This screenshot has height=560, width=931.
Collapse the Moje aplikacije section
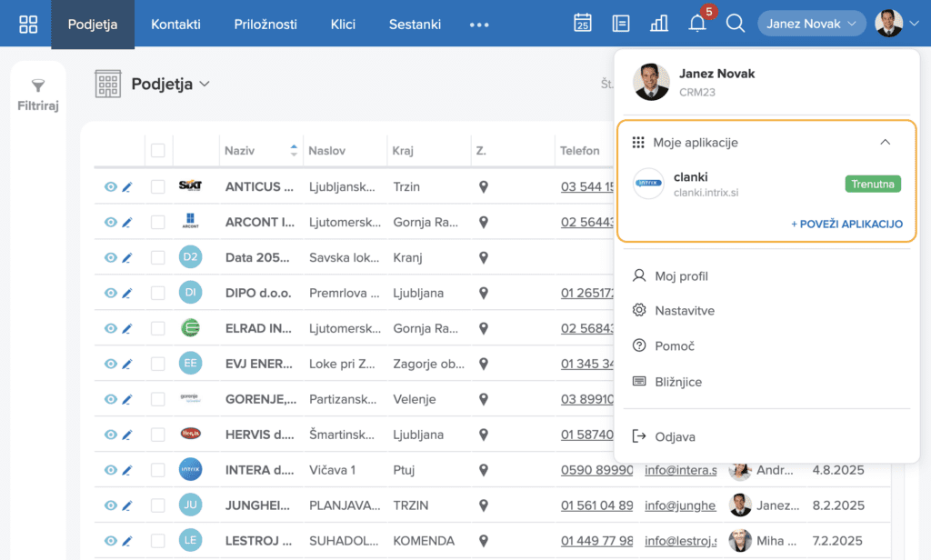tap(885, 143)
